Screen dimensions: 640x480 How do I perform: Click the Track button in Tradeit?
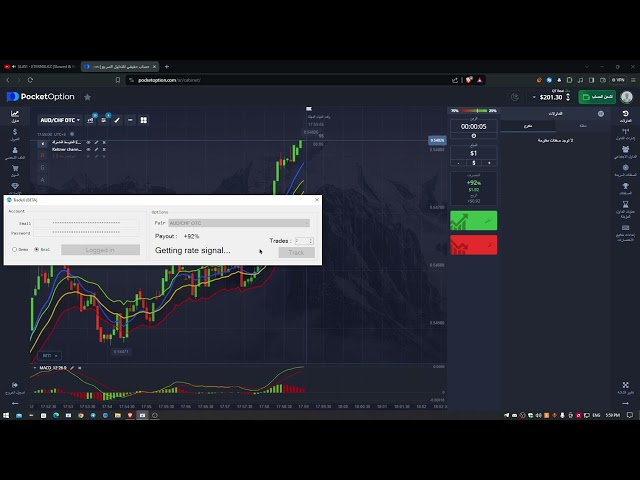point(296,253)
